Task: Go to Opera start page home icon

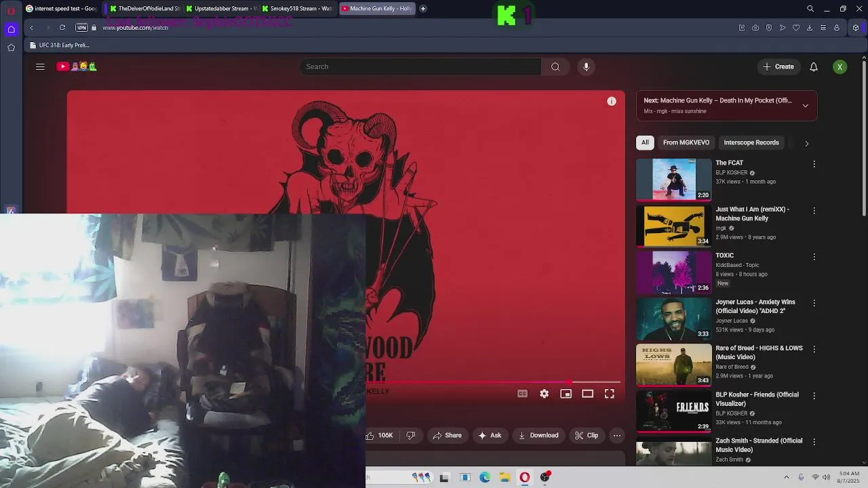Action: (x=11, y=29)
